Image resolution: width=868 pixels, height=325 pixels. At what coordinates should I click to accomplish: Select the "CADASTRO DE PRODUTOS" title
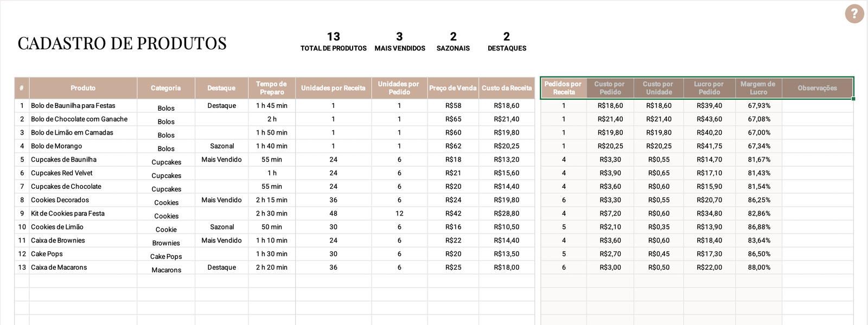(122, 43)
